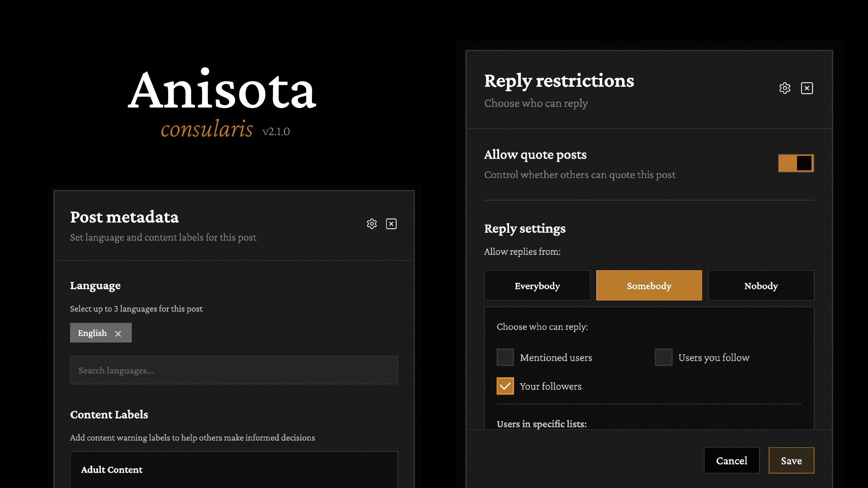Check the Mentioned users checkbox
The image size is (868, 488).
[x=505, y=357]
